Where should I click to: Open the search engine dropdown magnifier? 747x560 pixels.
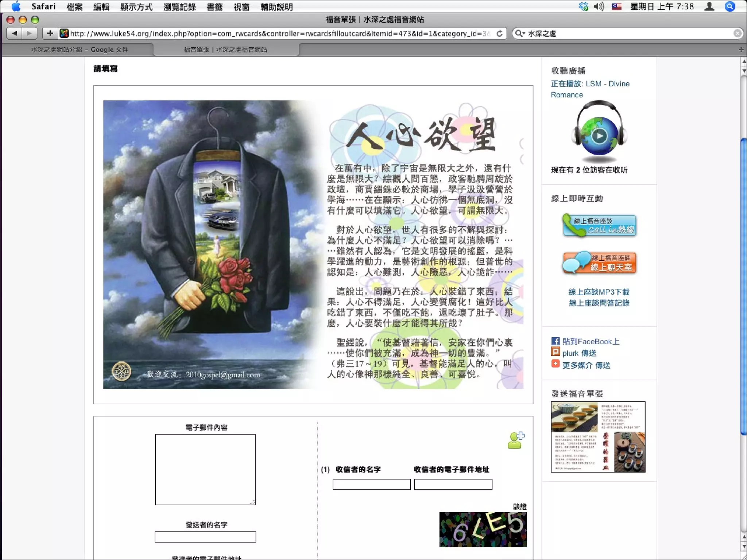[x=519, y=34]
